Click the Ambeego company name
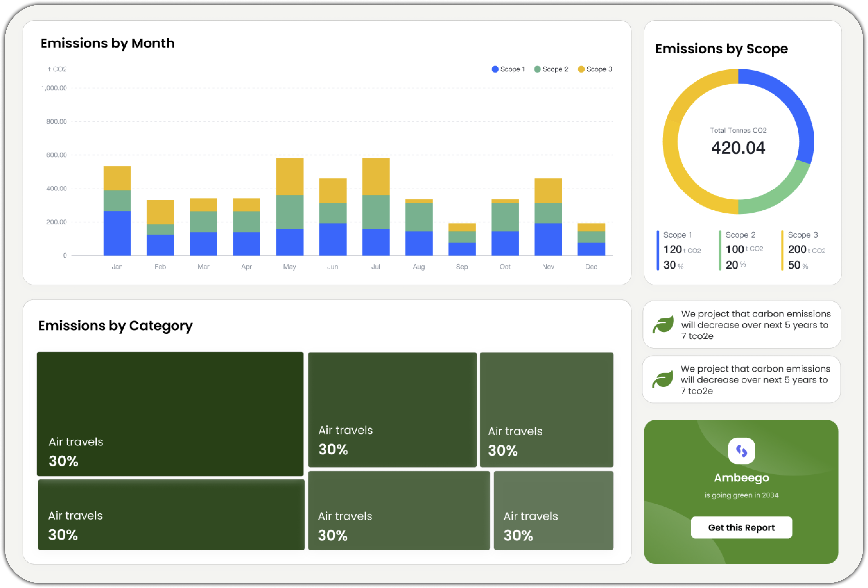This screenshot has width=868, height=588. [741, 478]
